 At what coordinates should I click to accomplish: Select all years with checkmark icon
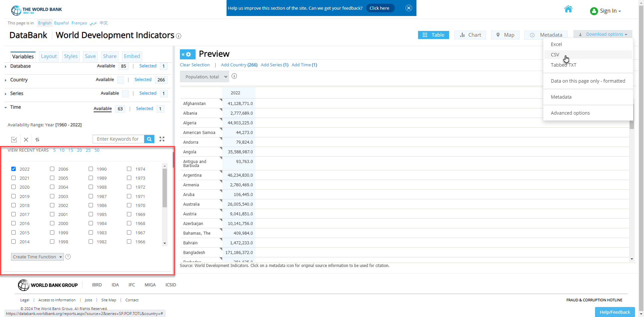click(14, 139)
